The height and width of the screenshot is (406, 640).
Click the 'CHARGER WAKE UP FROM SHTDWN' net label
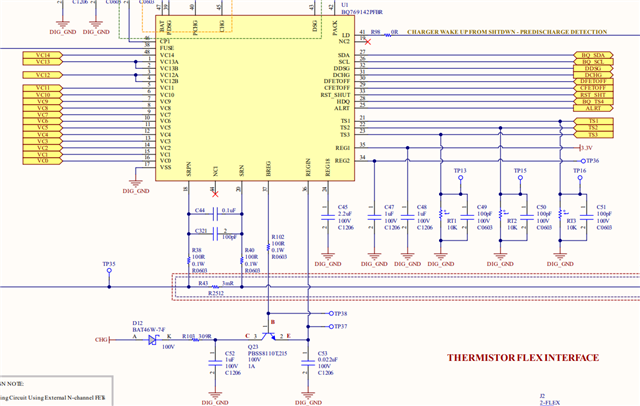click(507, 32)
